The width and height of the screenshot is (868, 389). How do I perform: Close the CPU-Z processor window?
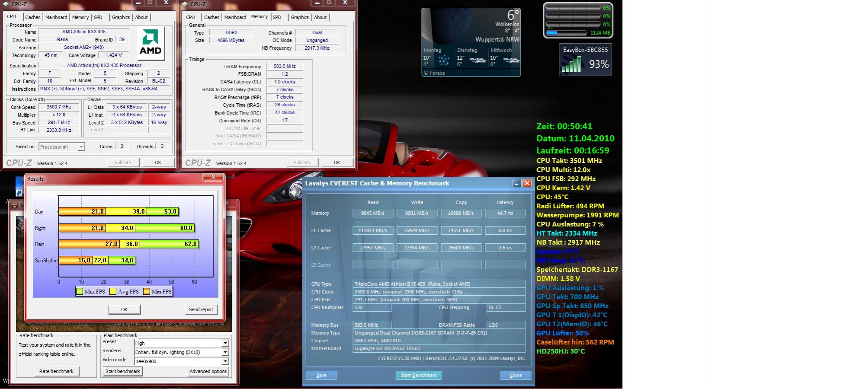[x=166, y=3]
